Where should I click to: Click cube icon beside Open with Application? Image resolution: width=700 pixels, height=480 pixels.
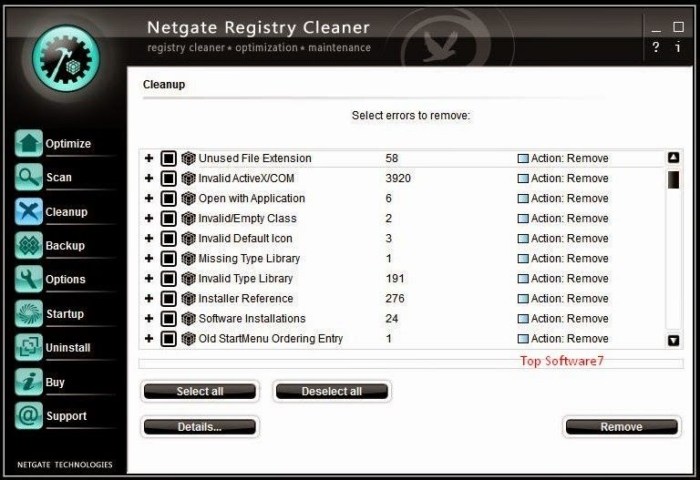(x=188, y=198)
